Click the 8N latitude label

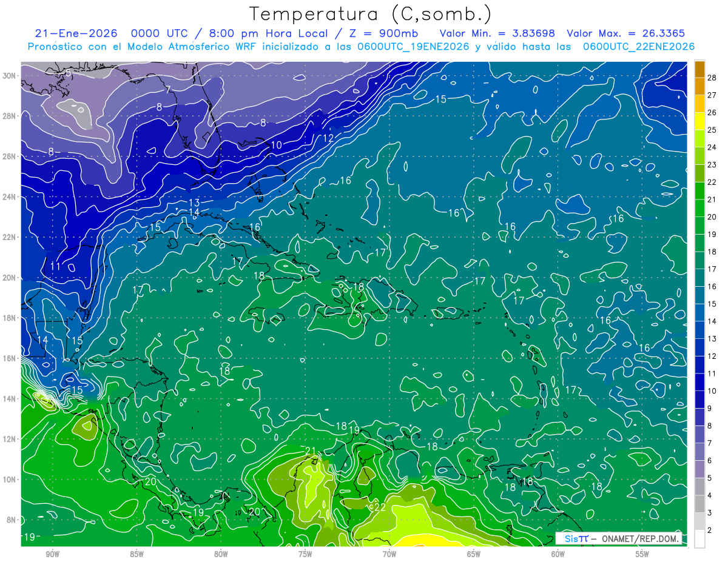click(12, 520)
